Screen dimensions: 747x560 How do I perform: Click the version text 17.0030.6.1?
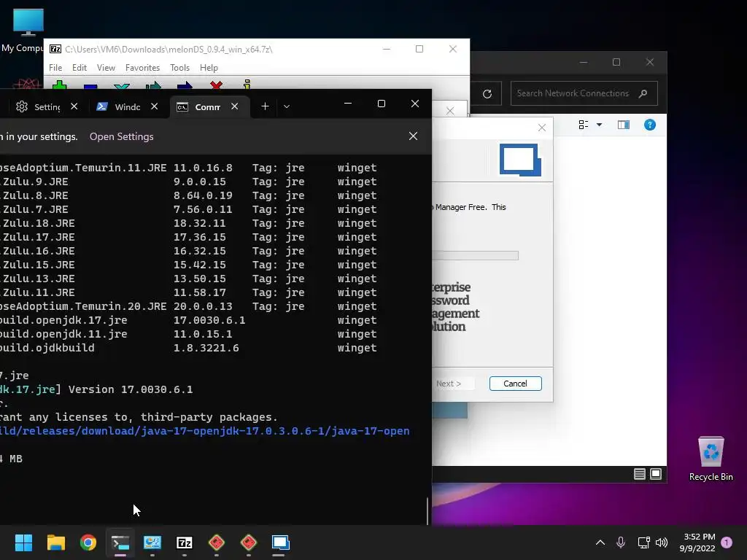[x=209, y=321]
